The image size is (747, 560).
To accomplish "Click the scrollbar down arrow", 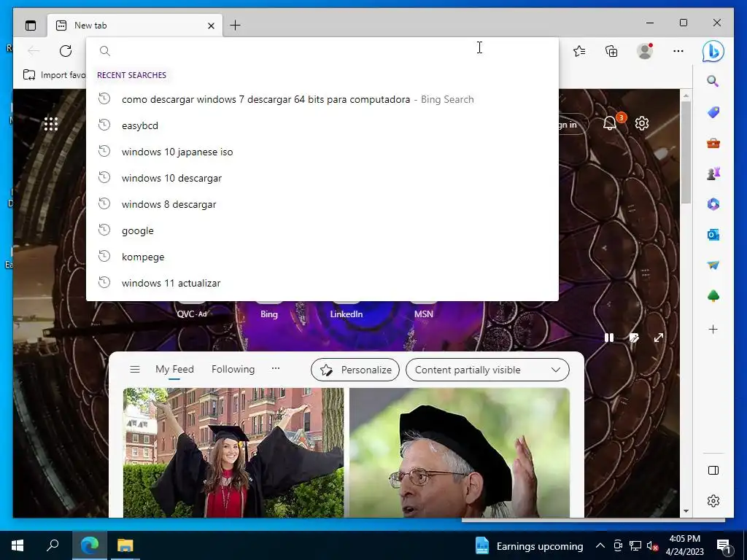I will pos(686,511).
